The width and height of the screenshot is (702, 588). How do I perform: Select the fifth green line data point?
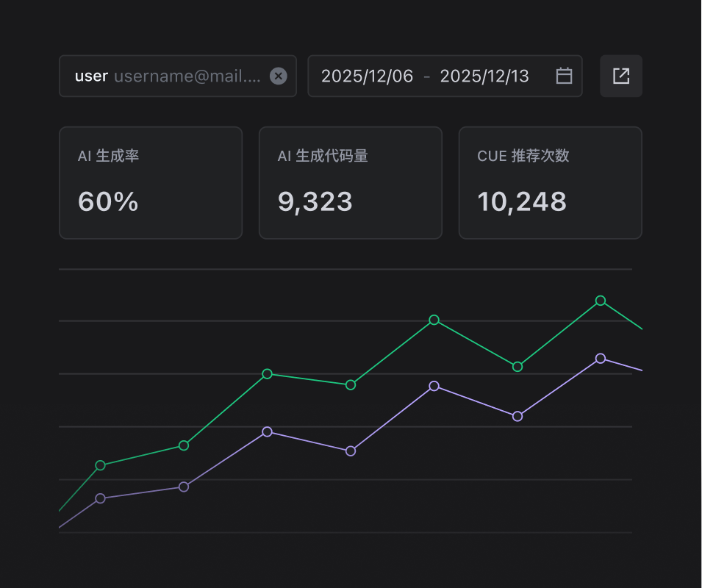tap(434, 320)
